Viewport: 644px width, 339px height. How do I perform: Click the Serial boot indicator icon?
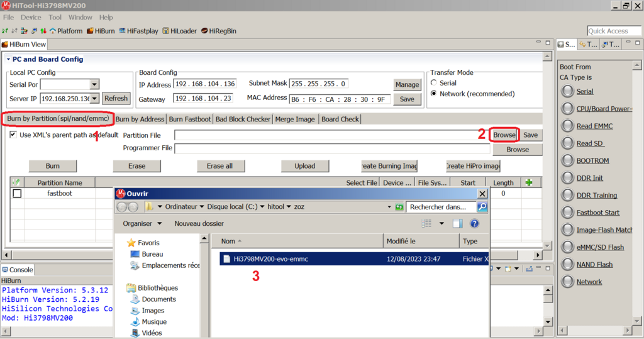pyautogui.click(x=568, y=91)
